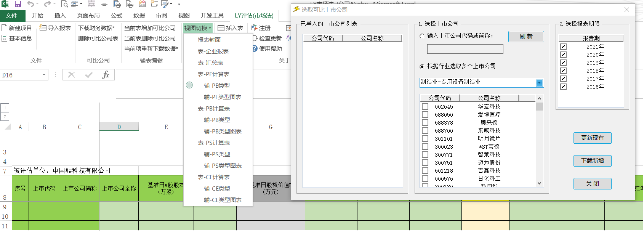
Task: Check the box for 002645 华宏科技
Action: pos(425,107)
